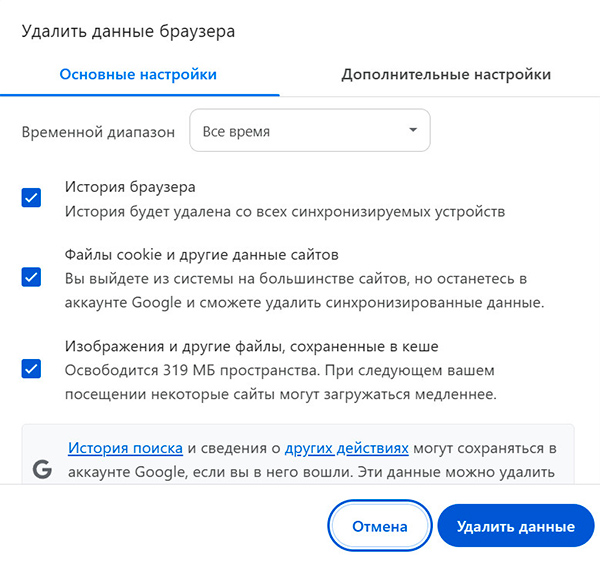Screen dimensions: 600x564
Task: Disable the cached images checkbox
Action: tap(31, 369)
